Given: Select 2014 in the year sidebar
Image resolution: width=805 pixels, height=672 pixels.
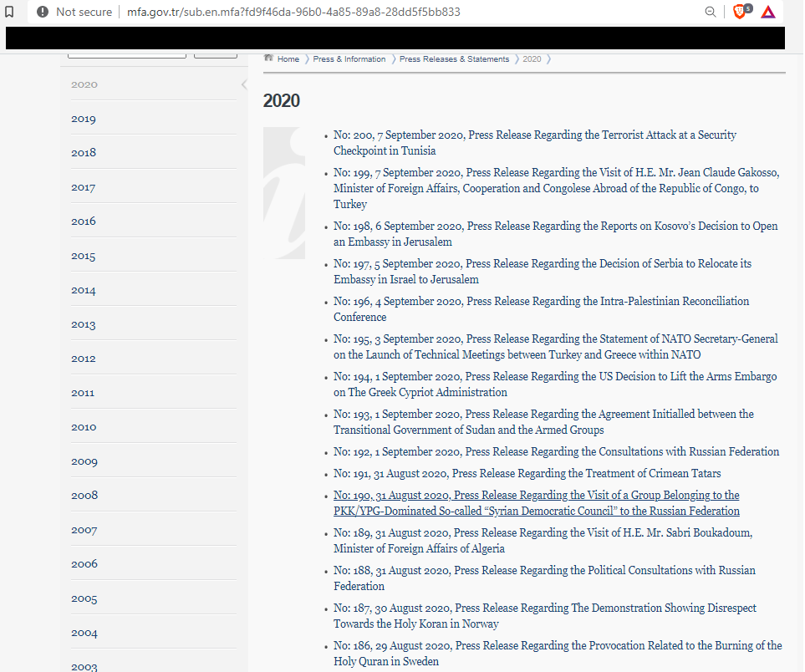Looking at the screenshot, I should pos(84,290).
